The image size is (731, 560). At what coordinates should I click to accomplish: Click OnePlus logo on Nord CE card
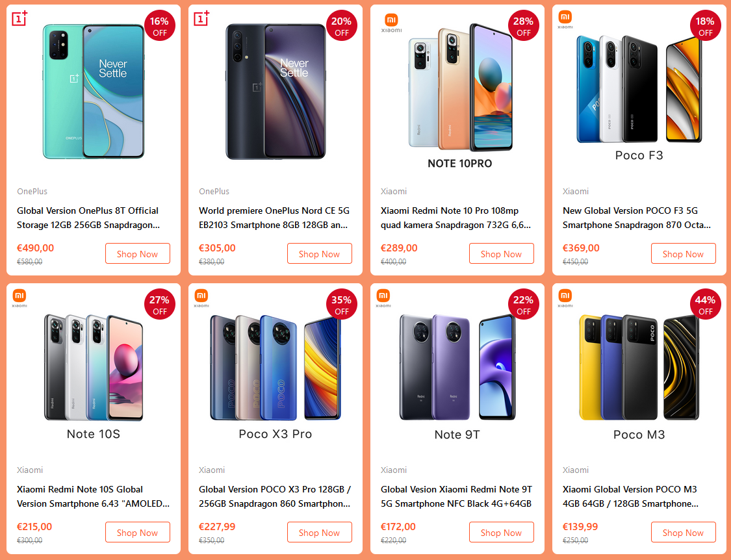click(x=201, y=19)
